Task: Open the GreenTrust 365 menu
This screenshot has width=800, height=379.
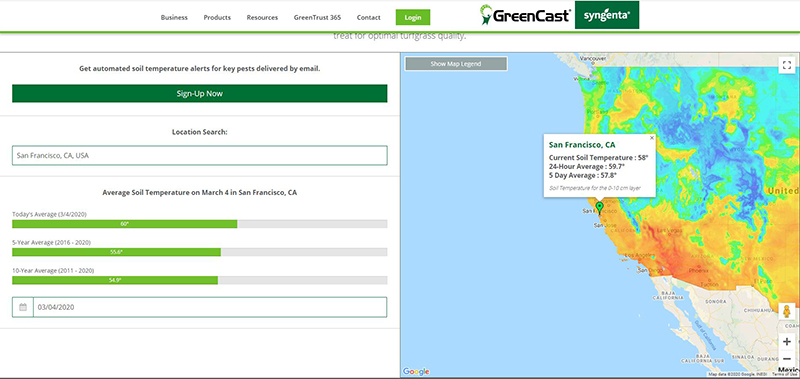Action: coord(317,17)
